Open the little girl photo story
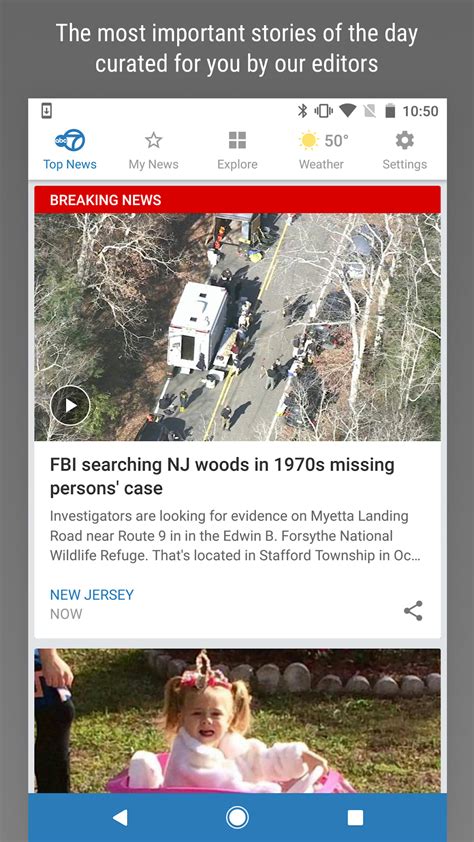This screenshot has height=842, width=474. pos(237,721)
